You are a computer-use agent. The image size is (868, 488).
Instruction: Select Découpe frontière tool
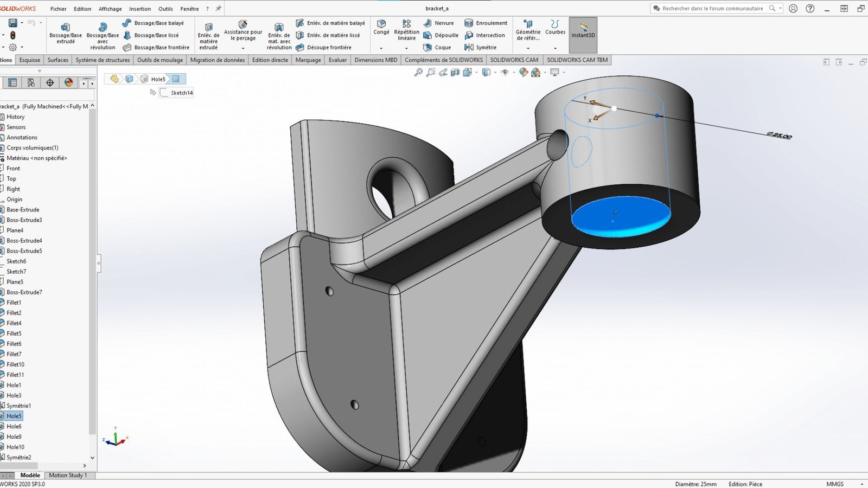point(323,47)
